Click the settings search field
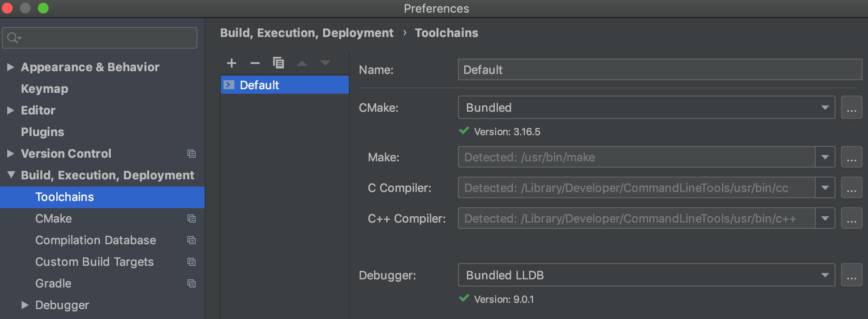This screenshot has width=868, height=319. tap(100, 38)
